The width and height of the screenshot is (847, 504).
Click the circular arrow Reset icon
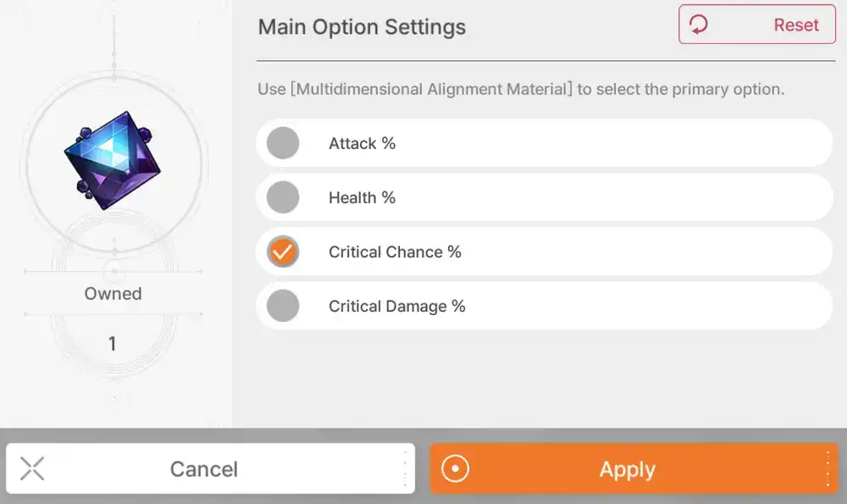click(x=699, y=25)
